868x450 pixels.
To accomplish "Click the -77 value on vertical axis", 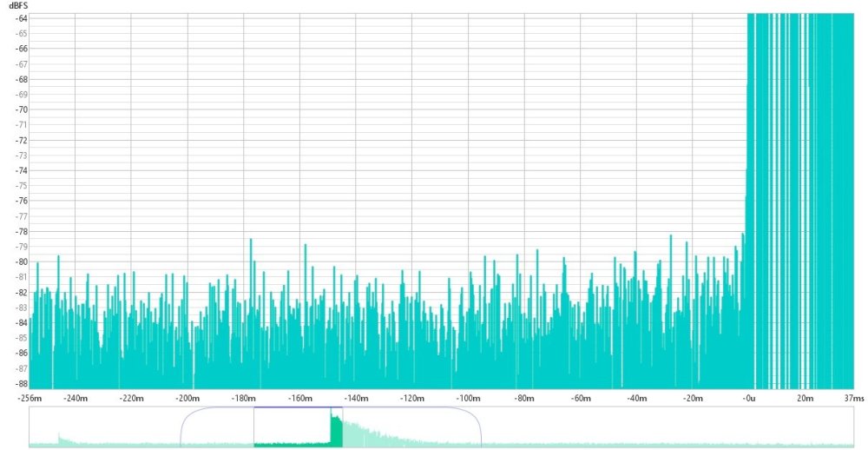I will point(21,216).
